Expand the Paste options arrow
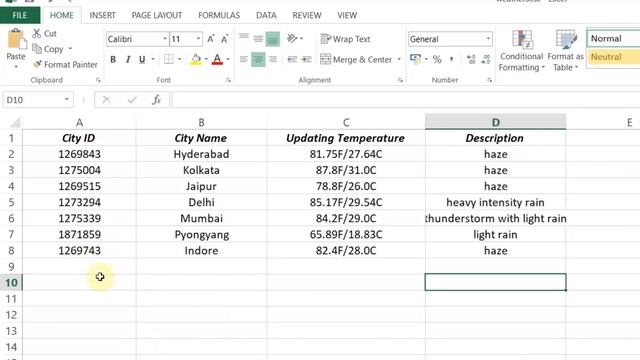 [16, 67]
